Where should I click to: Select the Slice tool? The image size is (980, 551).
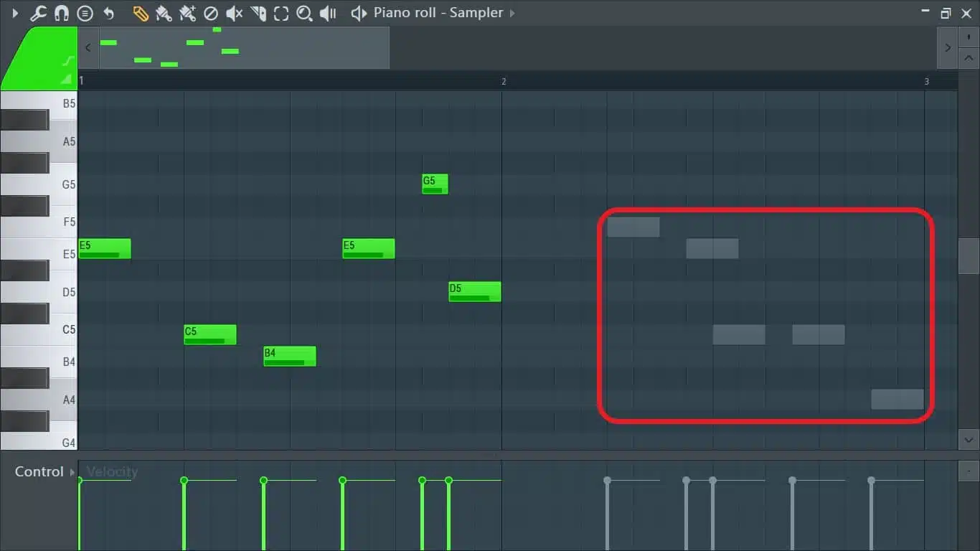click(258, 13)
